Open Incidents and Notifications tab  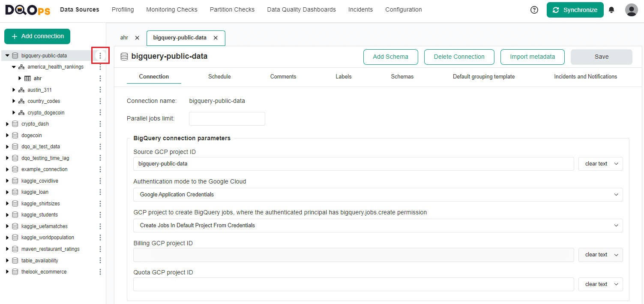586,77
